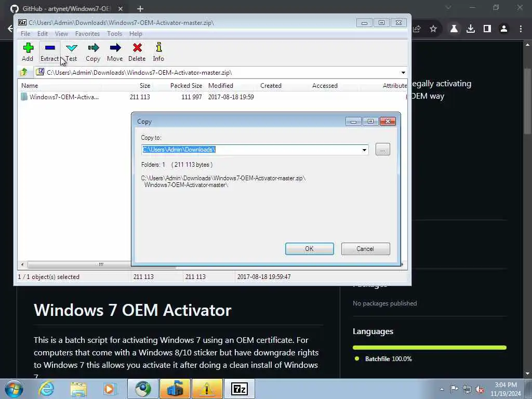
Task: Click the warning triangle taskbar icon
Action: (207, 389)
